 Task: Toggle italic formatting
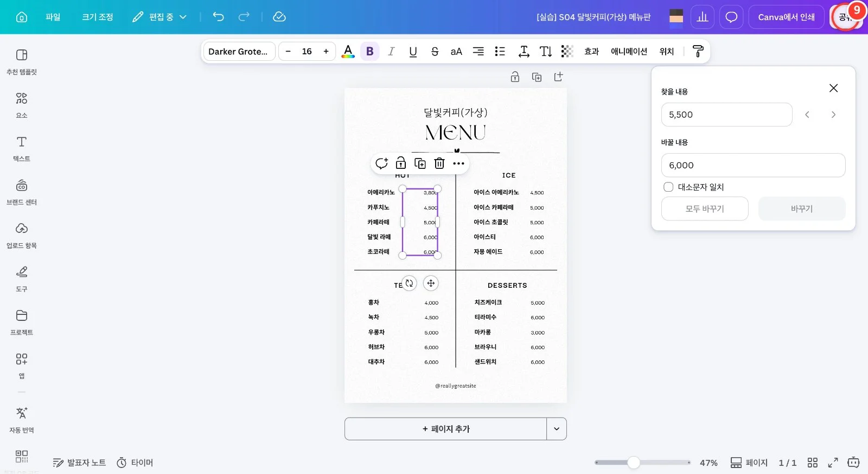pos(391,52)
